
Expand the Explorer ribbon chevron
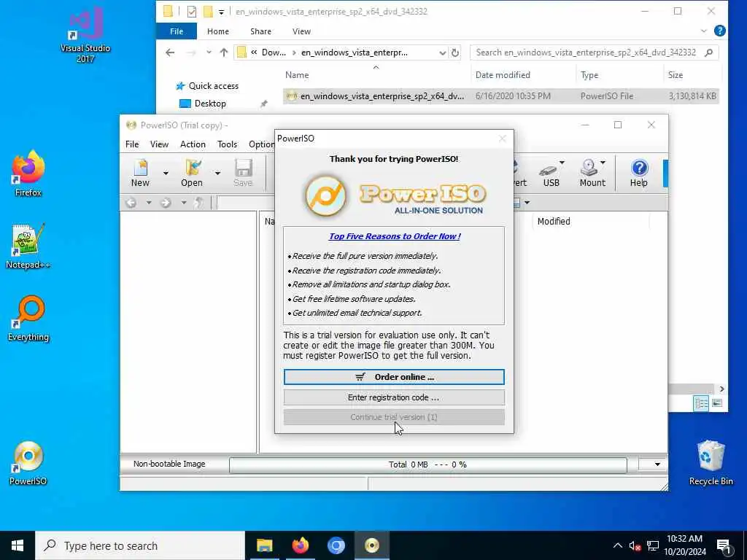[x=704, y=31]
